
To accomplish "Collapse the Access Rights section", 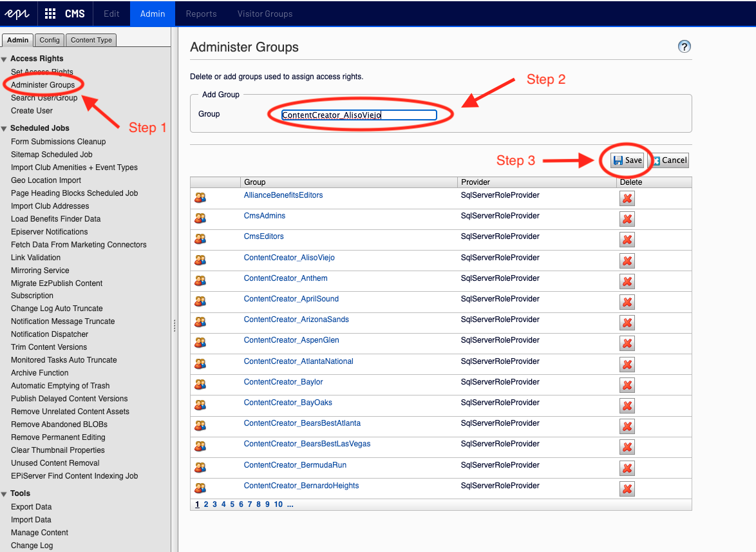I will 4,59.
